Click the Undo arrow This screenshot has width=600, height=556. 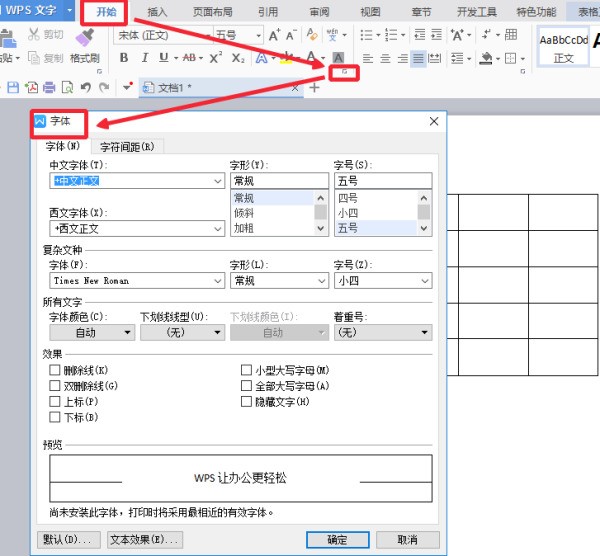pos(86,88)
